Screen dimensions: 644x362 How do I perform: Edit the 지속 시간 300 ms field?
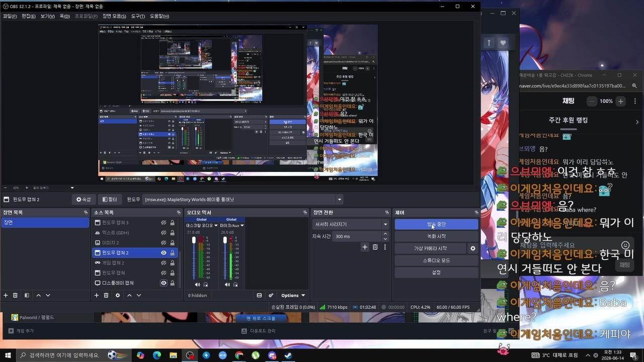pos(361,236)
